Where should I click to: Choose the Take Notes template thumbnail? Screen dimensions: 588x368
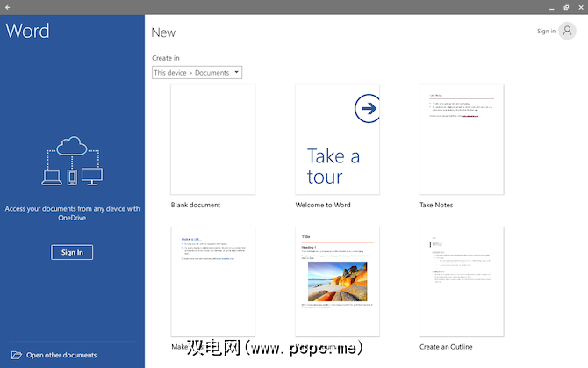[462, 140]
